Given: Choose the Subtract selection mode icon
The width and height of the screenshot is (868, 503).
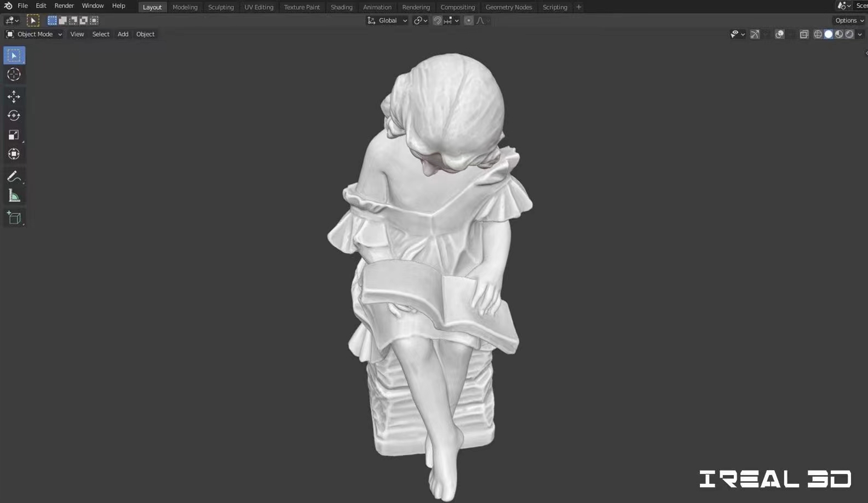Looking at the screenshot, I should point(73,20).
